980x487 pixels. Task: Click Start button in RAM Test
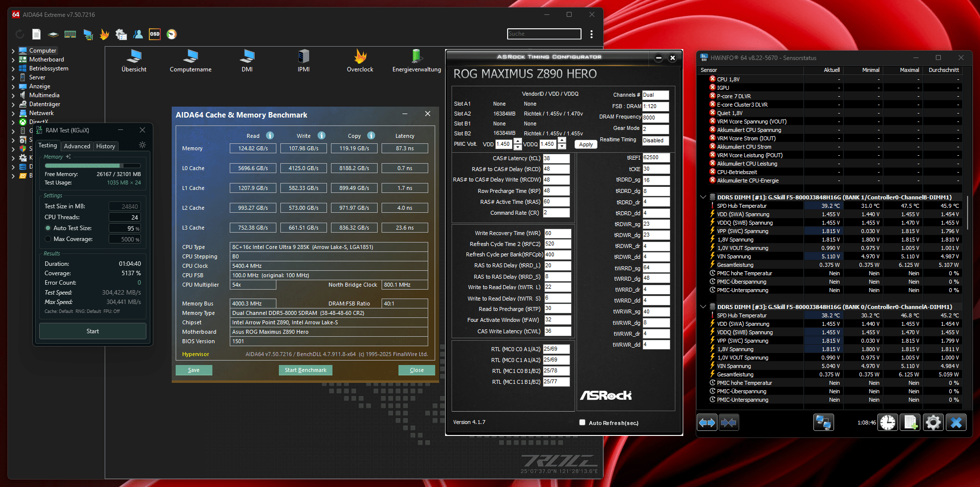pyautogui.click(x=93, y=331)
